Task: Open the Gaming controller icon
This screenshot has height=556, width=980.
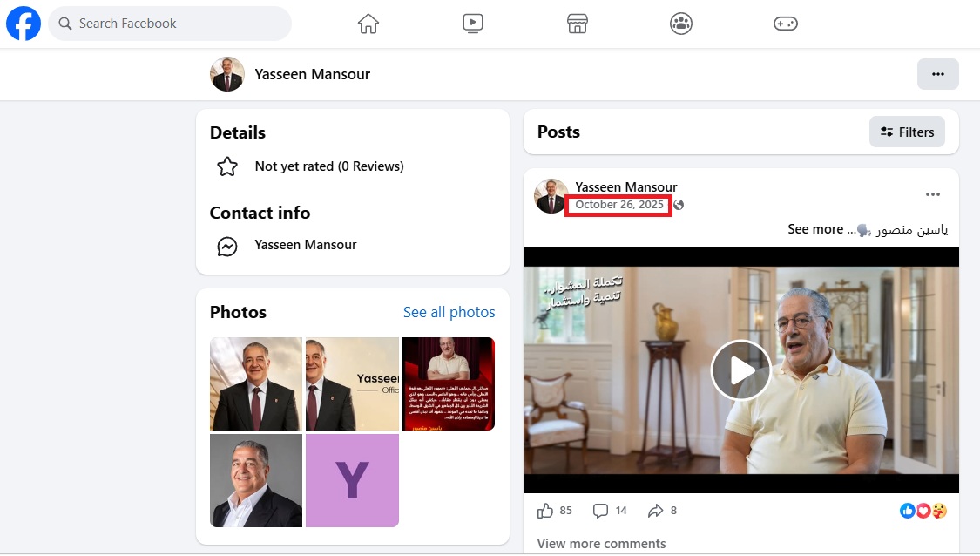Action: 785,24
